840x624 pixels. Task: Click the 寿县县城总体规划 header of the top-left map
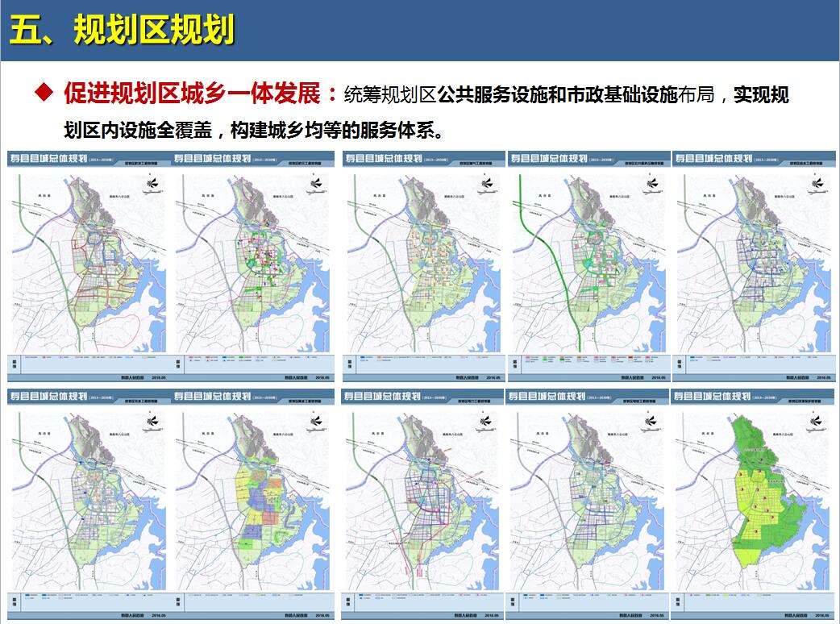click(48, 159)
